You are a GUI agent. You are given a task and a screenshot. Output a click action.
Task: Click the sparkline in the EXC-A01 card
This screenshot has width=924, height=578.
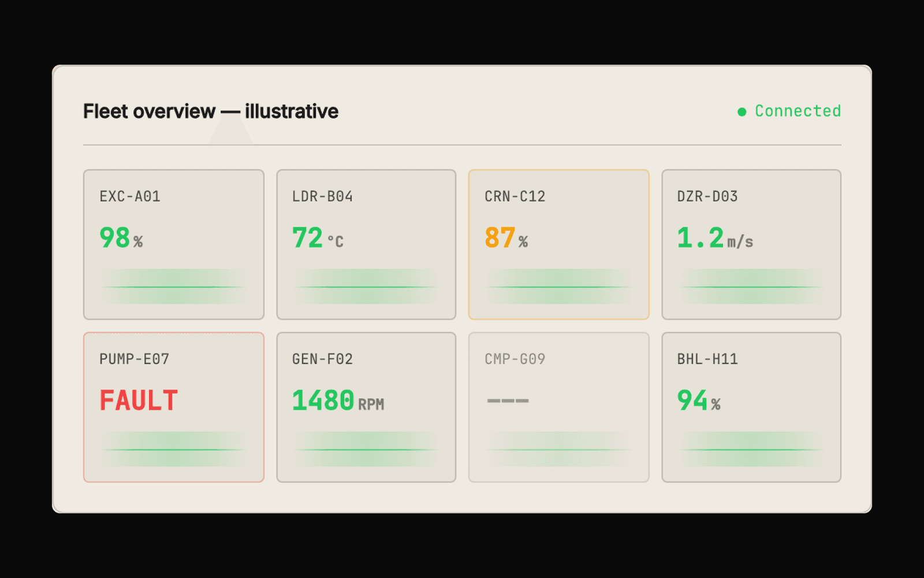(174, 287)
